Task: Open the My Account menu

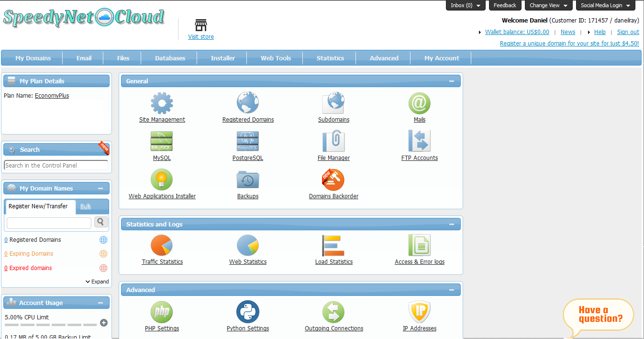Action: pos(442,58)
